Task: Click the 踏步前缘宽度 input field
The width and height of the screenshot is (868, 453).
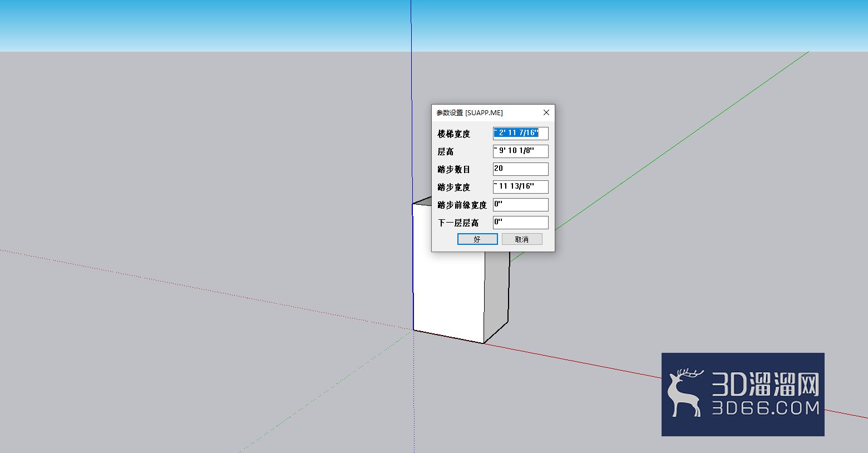Action: pyautogui.click(x=520, y=204)
